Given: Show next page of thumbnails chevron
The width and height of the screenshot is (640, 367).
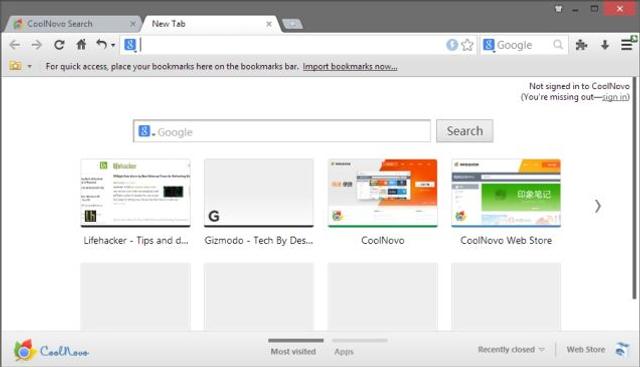Looking at the screenshot, I should click(598, 206).
